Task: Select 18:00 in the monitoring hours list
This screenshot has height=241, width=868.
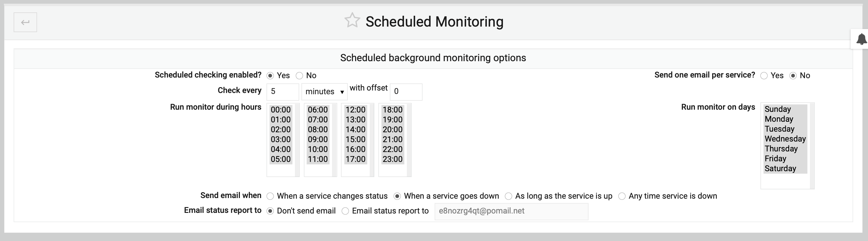Action: pyautogui.click(x=393, y=109)
